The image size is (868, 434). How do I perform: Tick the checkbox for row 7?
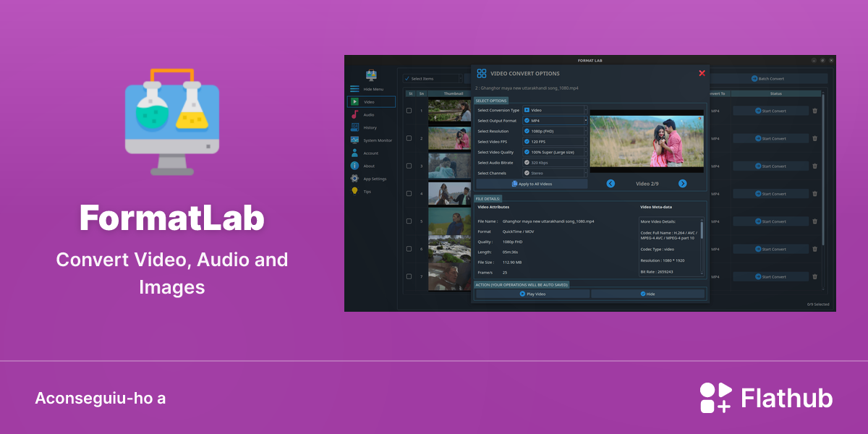point(409,276)
